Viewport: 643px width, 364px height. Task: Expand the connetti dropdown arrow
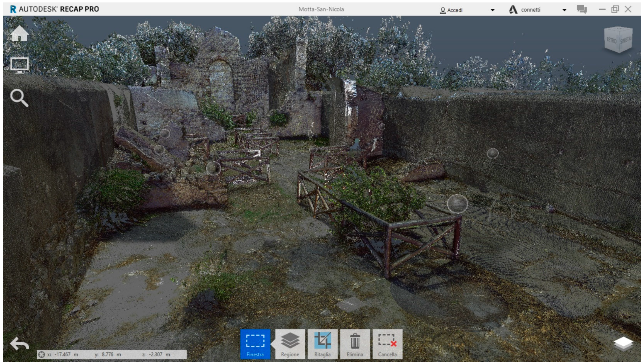(x=564, y=10)
